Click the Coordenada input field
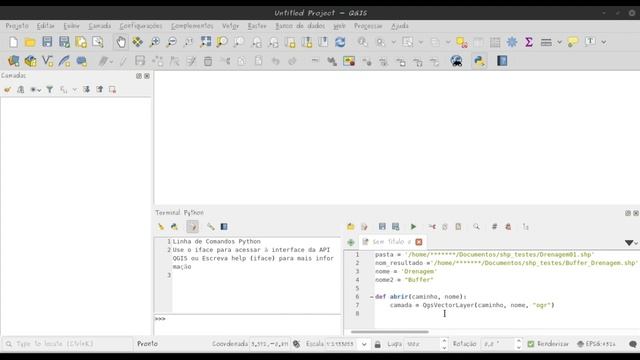640x360 pixels. [269, 344]
